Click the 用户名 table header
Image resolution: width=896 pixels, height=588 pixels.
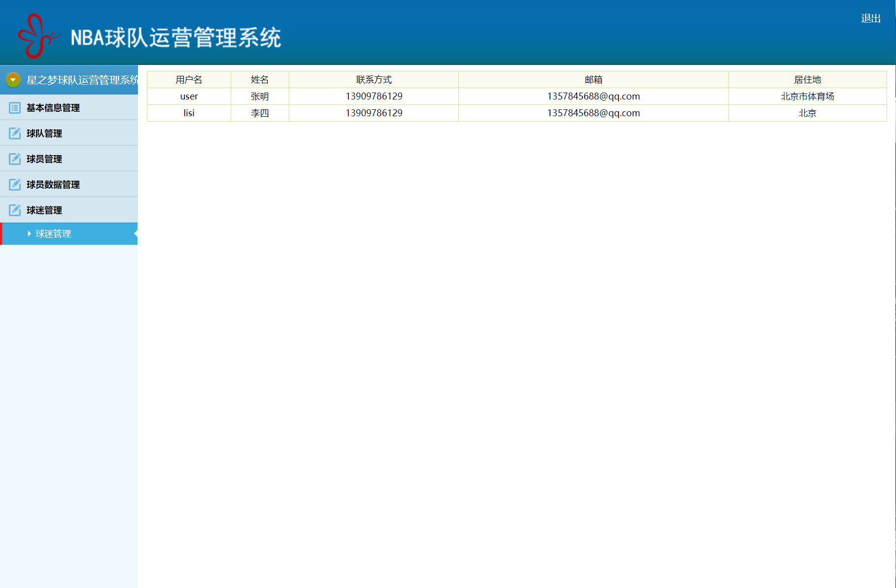[188, 79]
